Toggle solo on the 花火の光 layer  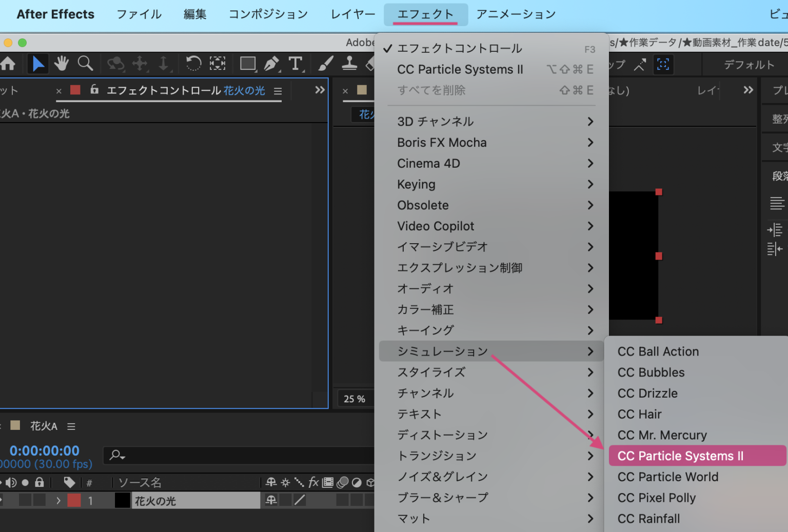pos(25,501)
